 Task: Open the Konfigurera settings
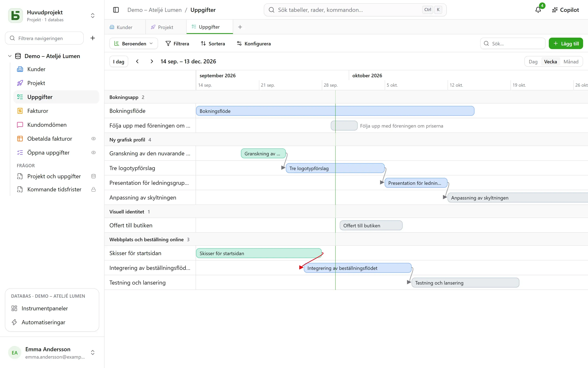(x=254, y=44)
